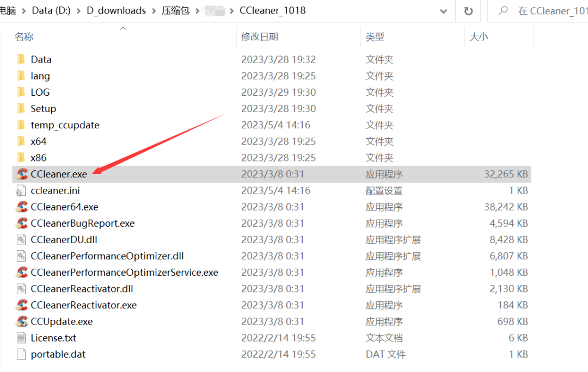Select the ccleaner.ini file name
Image resolution: width=588 pixels, height=372 pixels.
pyautogui.click(x=55, y=191)
